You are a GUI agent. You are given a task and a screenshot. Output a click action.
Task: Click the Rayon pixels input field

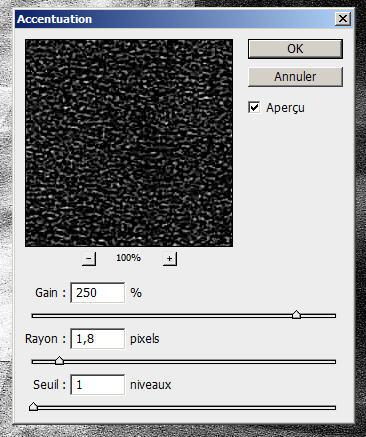coord(98,339)
